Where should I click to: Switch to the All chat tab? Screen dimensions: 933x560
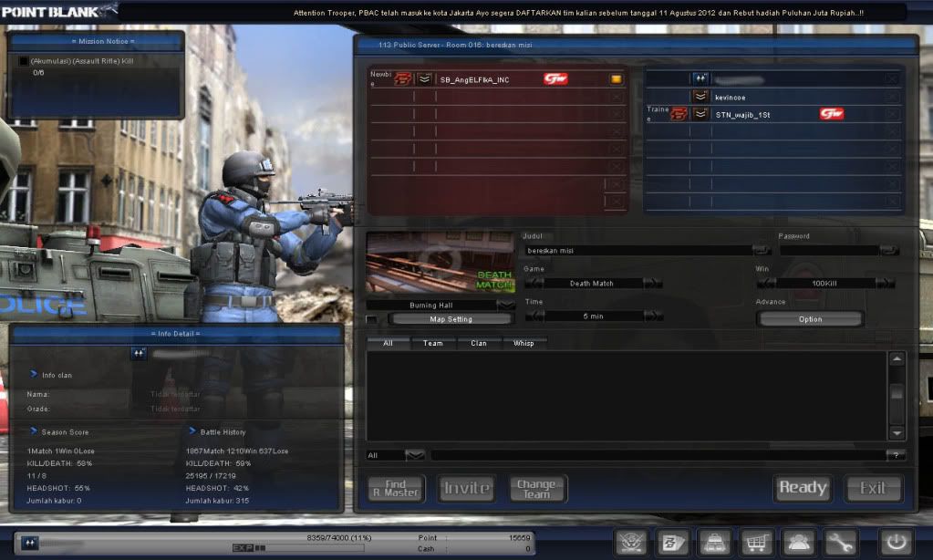pyautogui.click(x=388, y=343)
